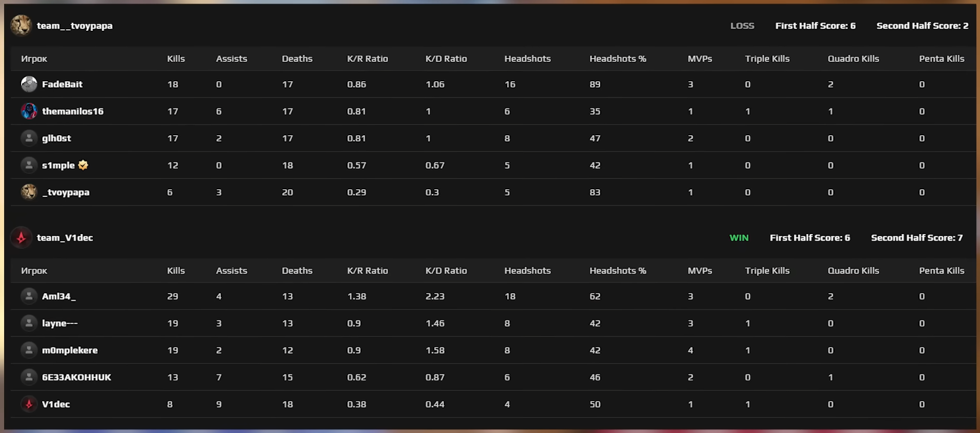Screen dimensions: 980x433
Task: Click V1dec's assists value 9
Action: click(x=219, y=404)
